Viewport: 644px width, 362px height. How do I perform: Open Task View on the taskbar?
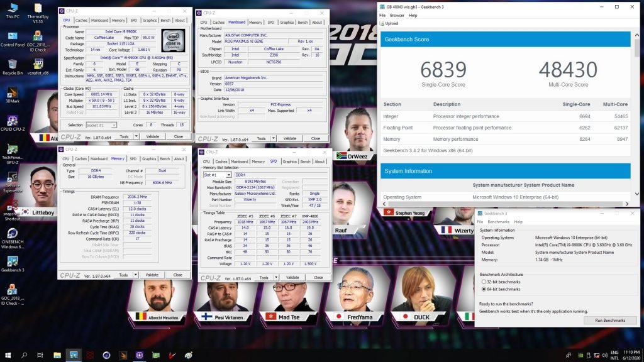tap(40, 355)
